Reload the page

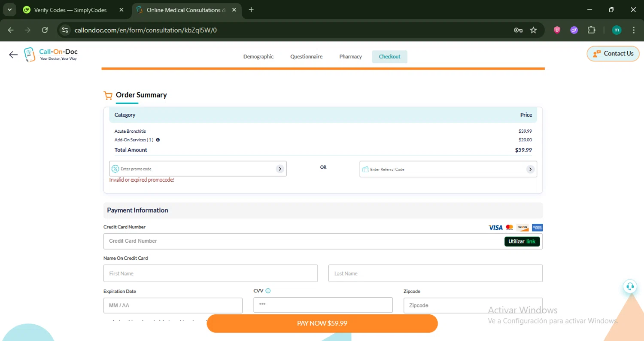(45, 30)
